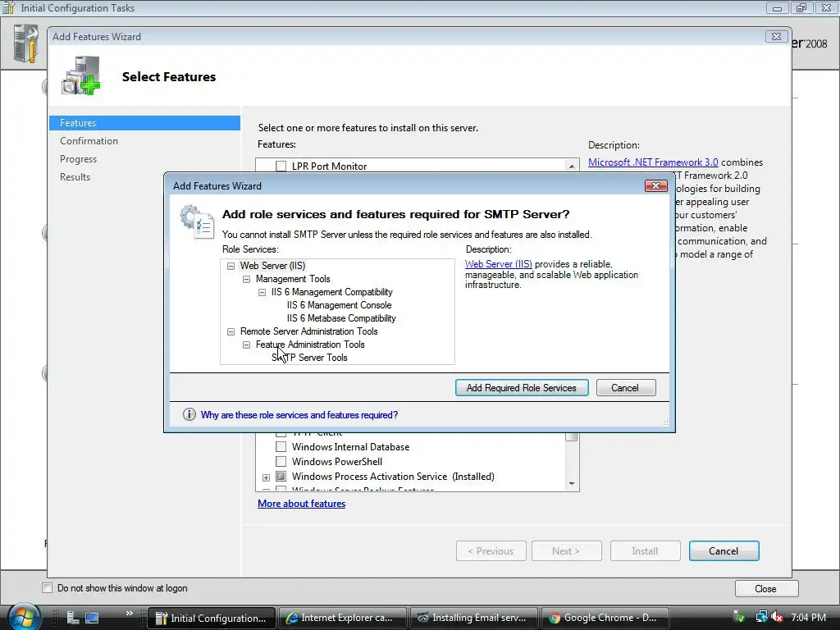Click the Next wizard button
This screenshot has width=840, height=630.
click(566, 550)
